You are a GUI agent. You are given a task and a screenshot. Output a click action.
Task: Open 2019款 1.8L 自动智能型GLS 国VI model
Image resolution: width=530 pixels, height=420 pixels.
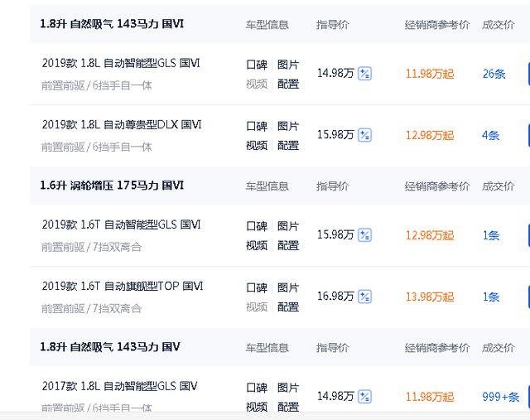pos(121,63)
